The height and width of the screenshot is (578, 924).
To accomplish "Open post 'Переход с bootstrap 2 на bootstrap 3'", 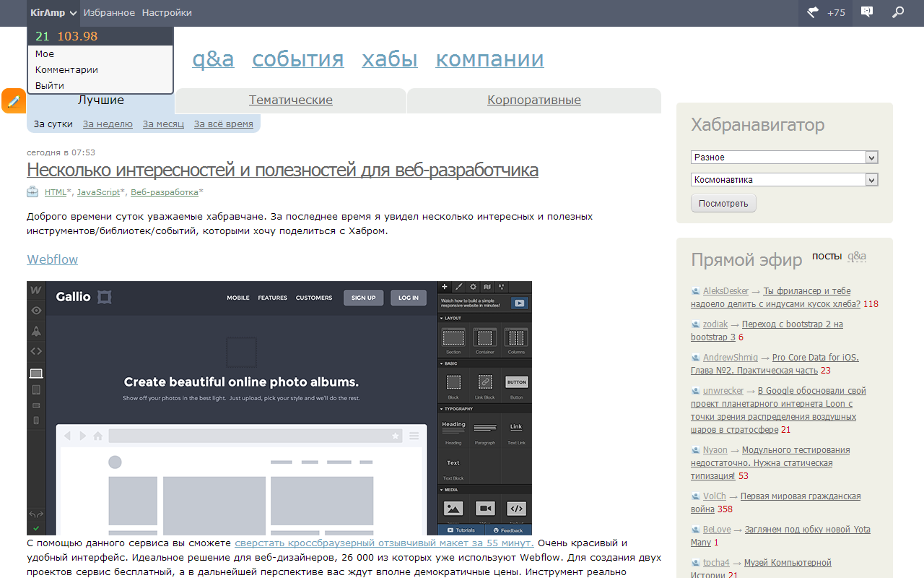I will point(767,331).
